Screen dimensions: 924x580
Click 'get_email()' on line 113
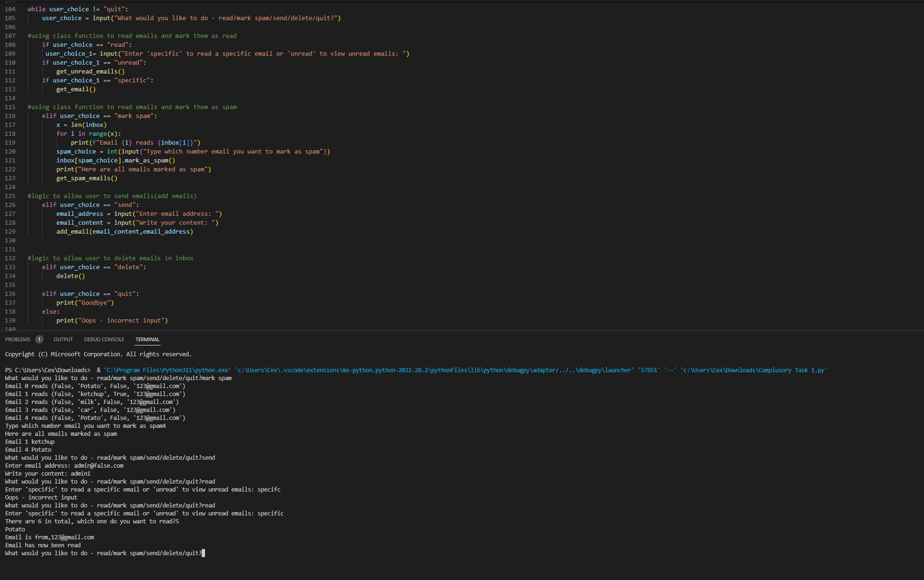pyautogui.click(x=76, y=89)
